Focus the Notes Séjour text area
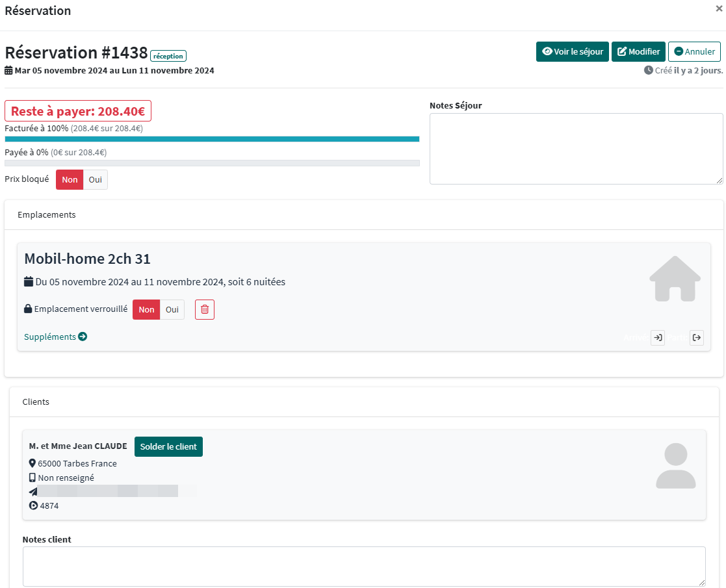The height and width of the screenshot is (588, 726). [576, 149]
